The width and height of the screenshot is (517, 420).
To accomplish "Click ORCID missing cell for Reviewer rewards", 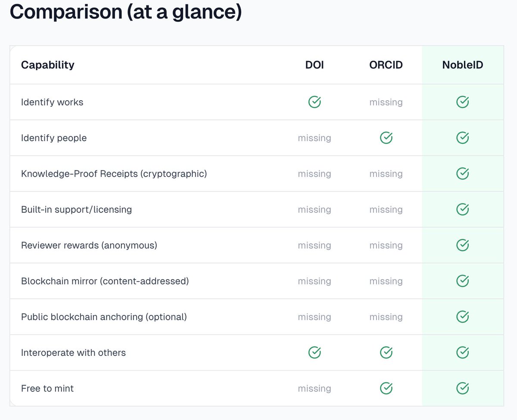I will pos(386,245).
